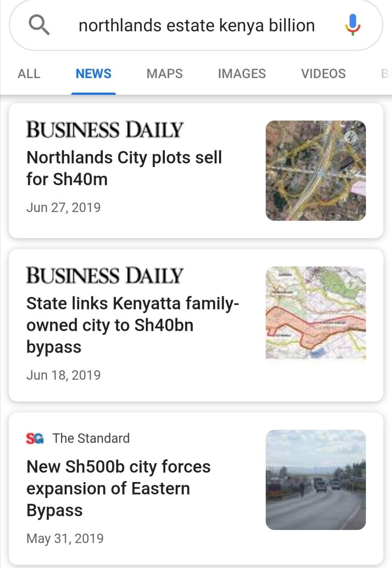Tap the magnifying glass search icon
This screenshot has width=392, height=568.
(39, 25)
